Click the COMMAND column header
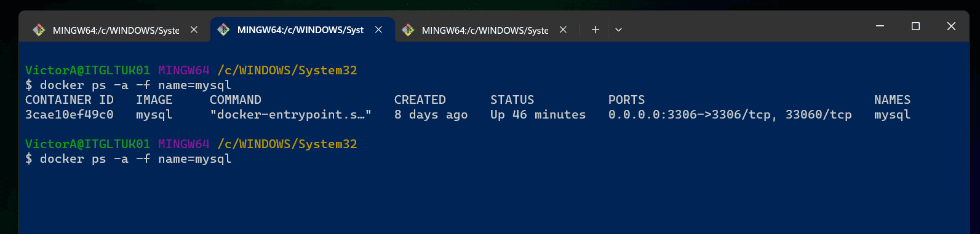Screen dimensions: 980x234 pos(236,100)
